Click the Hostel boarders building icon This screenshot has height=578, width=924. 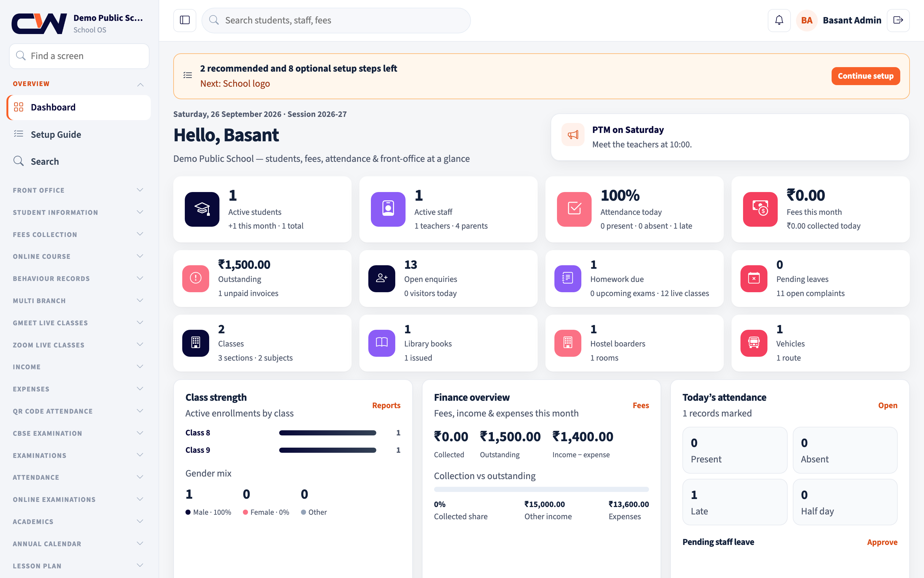(x=568, y=343)
